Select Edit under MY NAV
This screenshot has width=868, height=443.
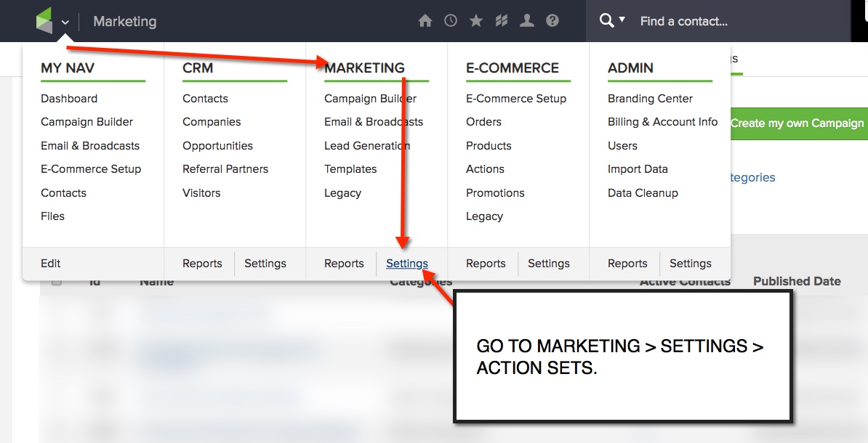pos(50,263)
